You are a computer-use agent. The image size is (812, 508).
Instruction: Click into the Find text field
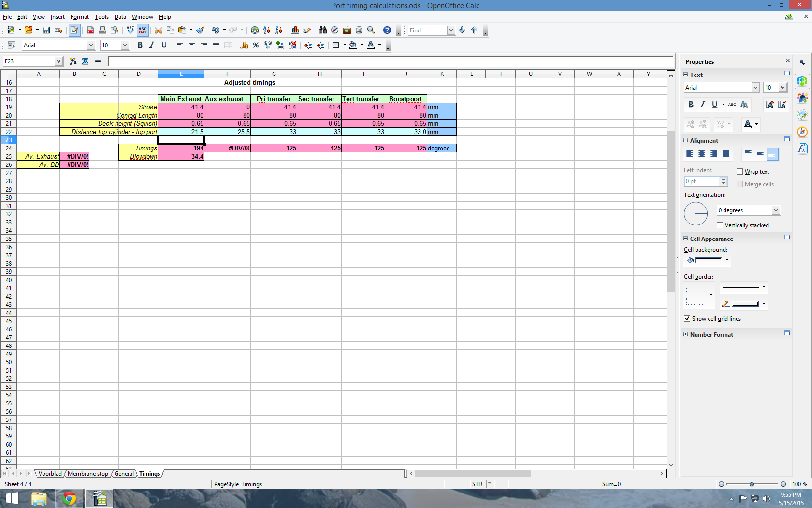[427, 30]
